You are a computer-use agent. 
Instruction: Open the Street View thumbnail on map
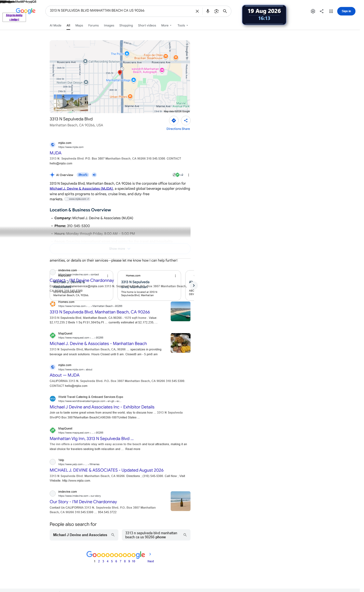(x=71, y=103)
